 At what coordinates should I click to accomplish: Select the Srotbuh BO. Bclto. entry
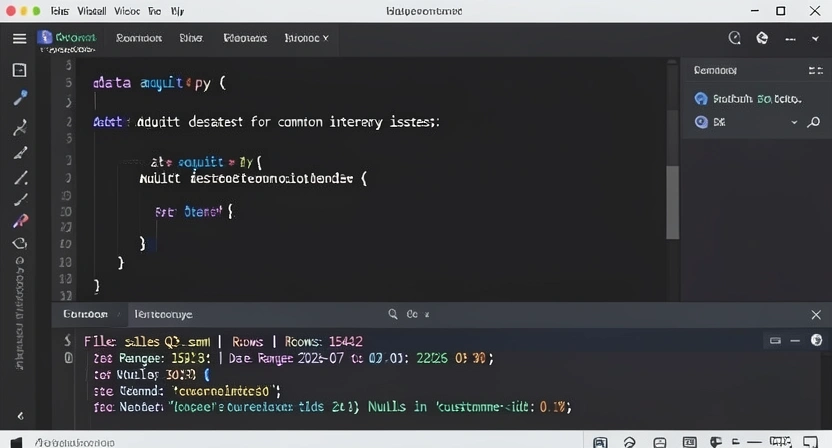coord(757,99)
